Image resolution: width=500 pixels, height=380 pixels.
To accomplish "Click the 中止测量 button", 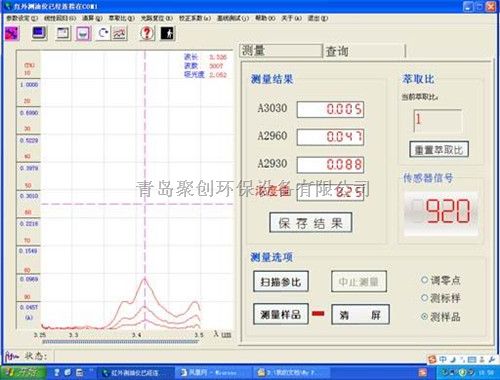I will (359, 282).
